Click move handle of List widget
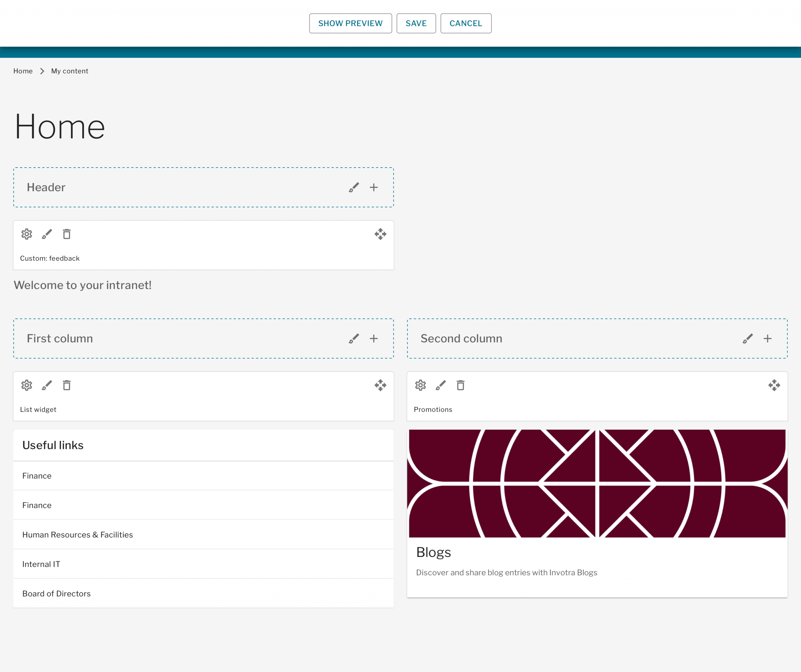801x672 pixels. 380,385
